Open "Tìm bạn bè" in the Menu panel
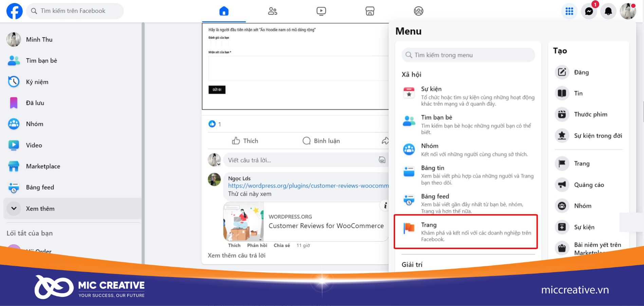 pyautogui.click(x=468, y=125)
